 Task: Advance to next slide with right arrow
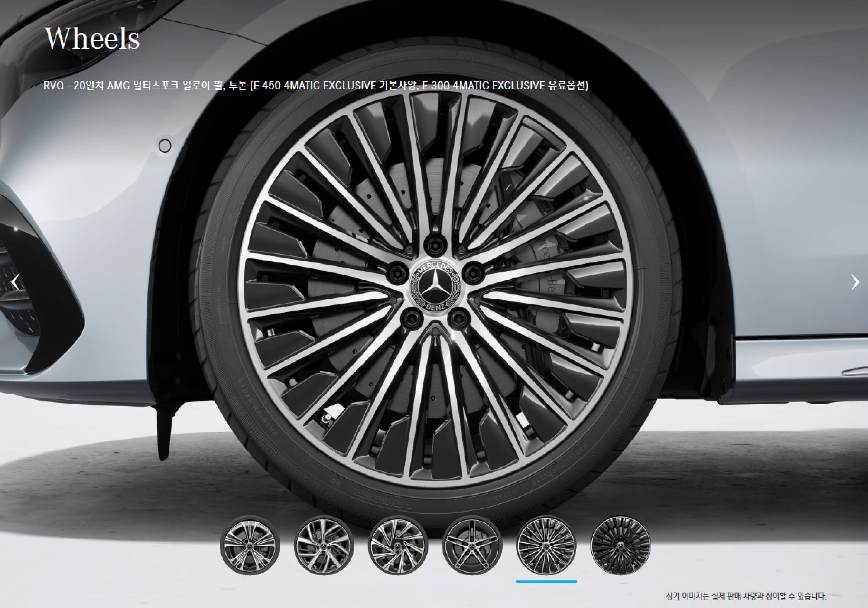(x=854, y=282)
